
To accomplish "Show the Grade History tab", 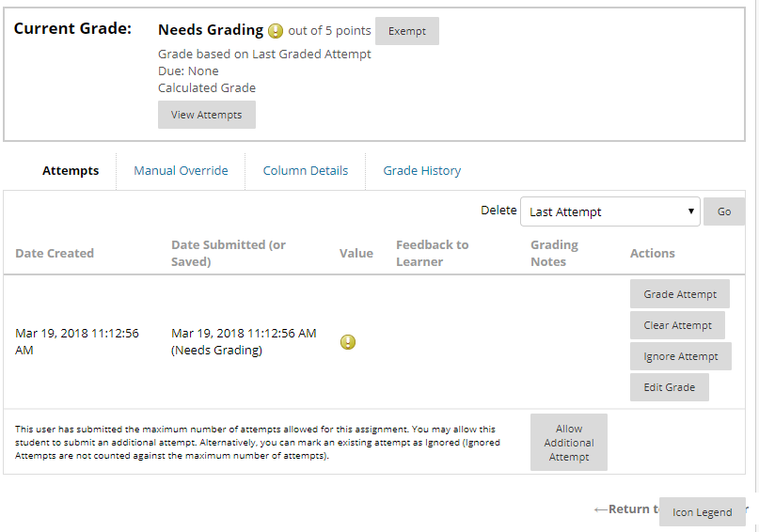I will (422, 171).
